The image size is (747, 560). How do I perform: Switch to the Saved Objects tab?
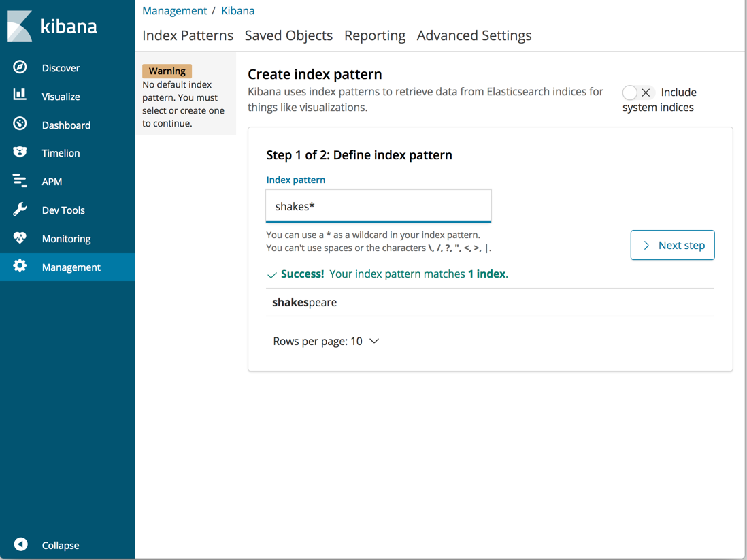[288, 35]
